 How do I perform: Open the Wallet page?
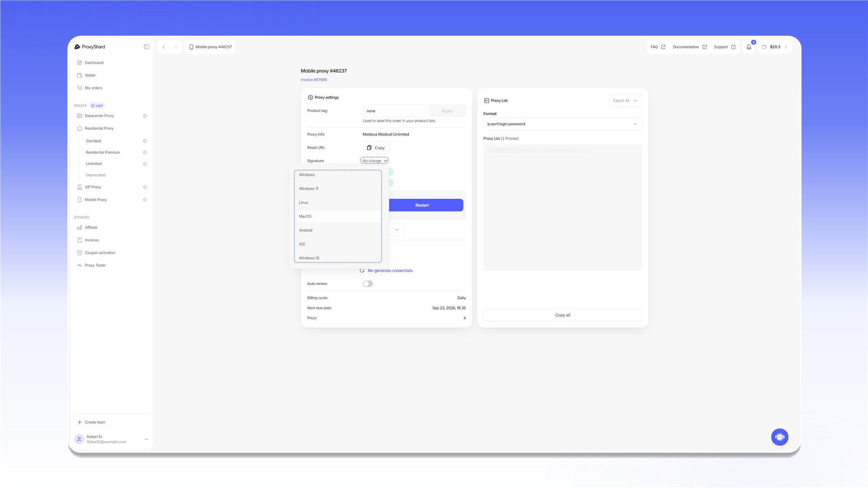pyautogui.click(x=90, y=75)
